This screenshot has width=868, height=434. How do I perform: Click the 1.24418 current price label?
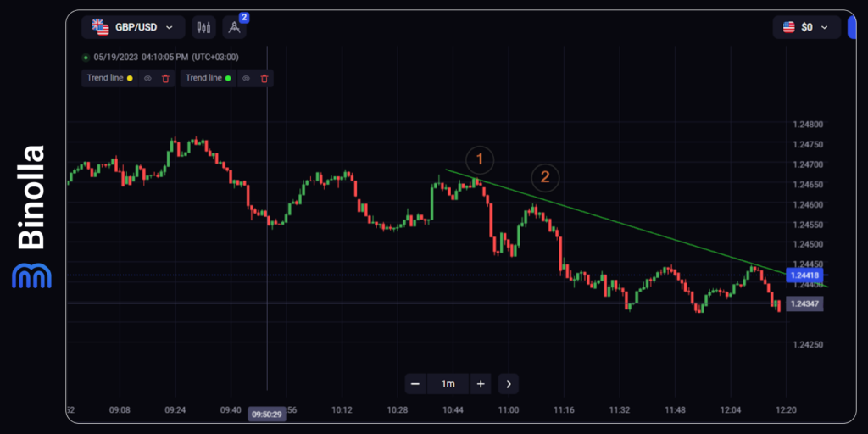pyautogui.click(x=804, y=275)
